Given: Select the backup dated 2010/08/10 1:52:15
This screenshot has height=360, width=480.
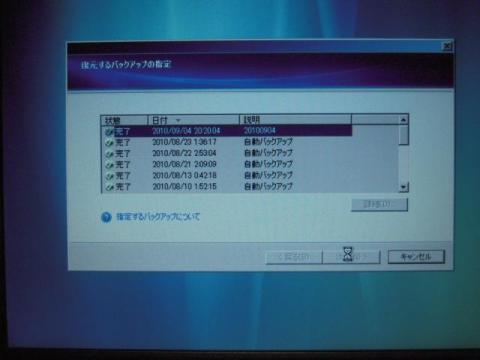Looking at the screenshot, I should coord(227,186).
